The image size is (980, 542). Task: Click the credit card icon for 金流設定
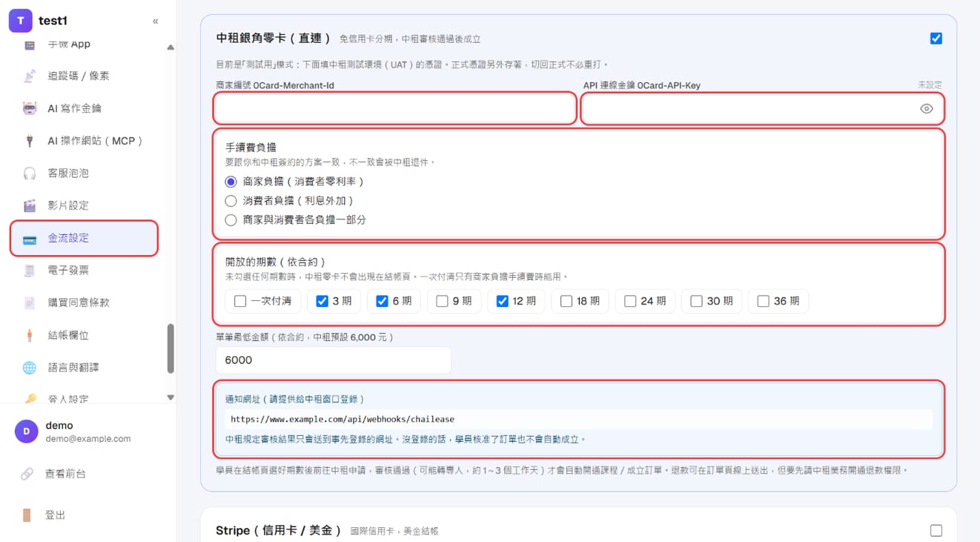[x=30, y=239]
